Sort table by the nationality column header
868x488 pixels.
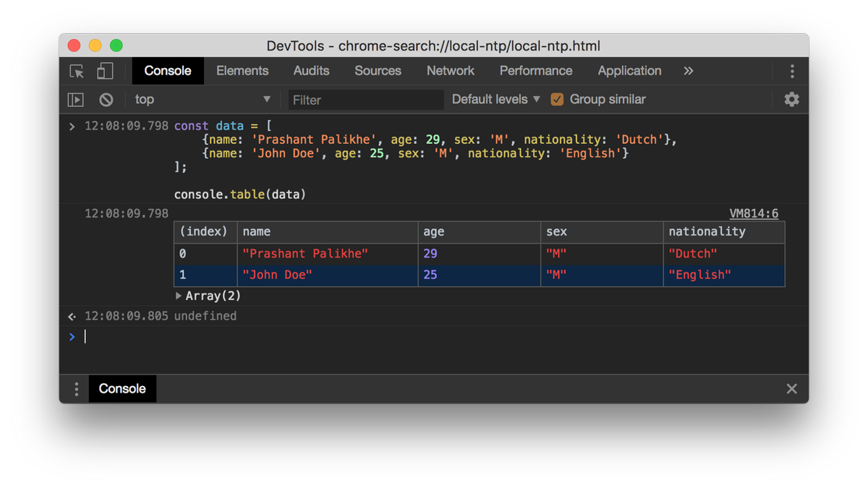(x=724, y=232)
